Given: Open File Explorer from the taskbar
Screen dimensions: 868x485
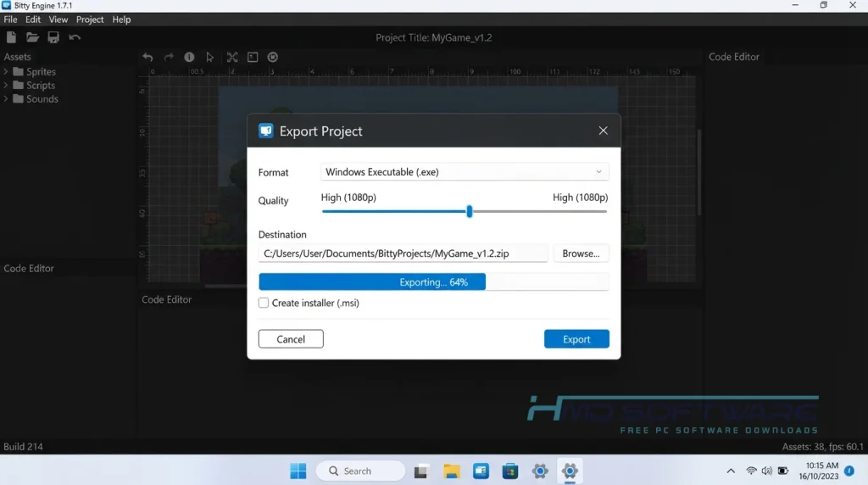Looking at the screenshot, I should tap(451, 471).
